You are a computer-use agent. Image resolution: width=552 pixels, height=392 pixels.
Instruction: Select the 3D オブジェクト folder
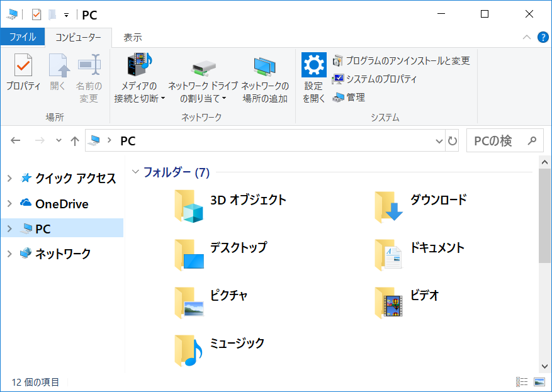click(229, 204)
